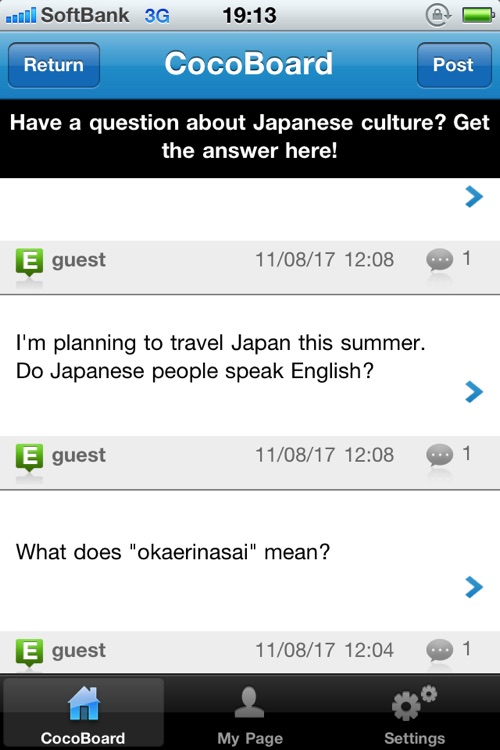Viewport: 500px width, 750px height.
Task: Open the "Do Japanese people speak English?" post
Action: pyautogui.click(x=250, y=365)
